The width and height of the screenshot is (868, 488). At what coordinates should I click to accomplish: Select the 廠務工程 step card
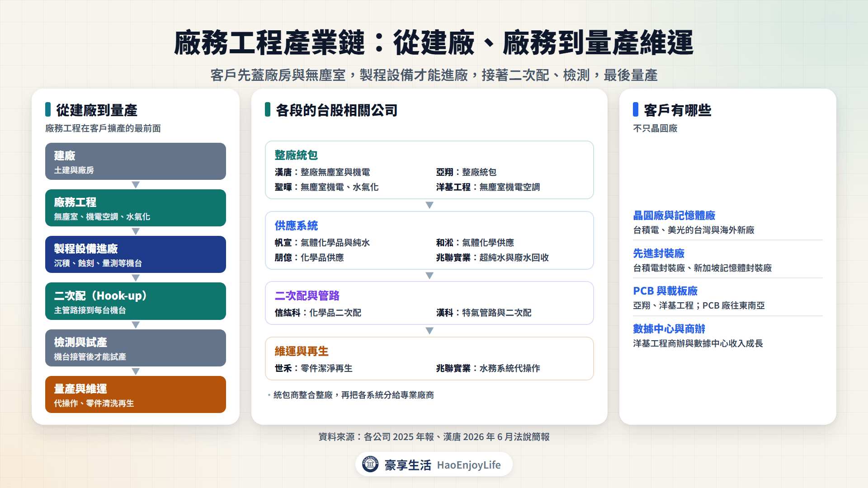(136, 208)
